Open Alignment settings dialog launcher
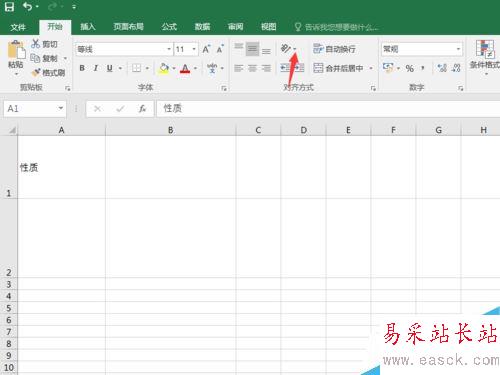The width and height of the screenshot is (500, 375). [373, 88]
